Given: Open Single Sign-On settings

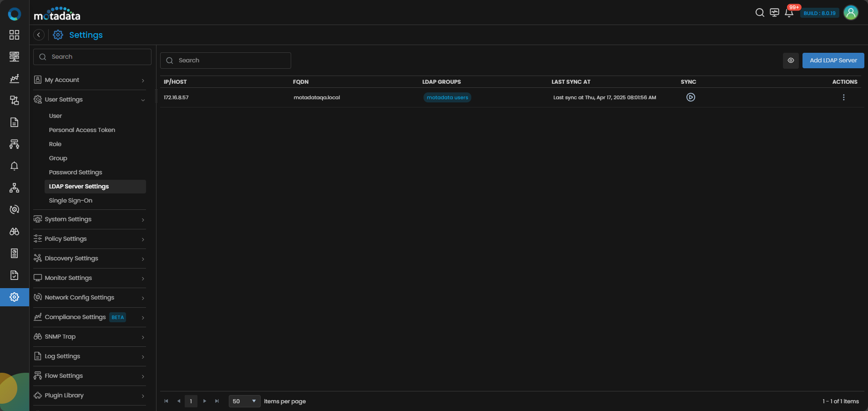Looking at the screenshot, I should (71, 201).
